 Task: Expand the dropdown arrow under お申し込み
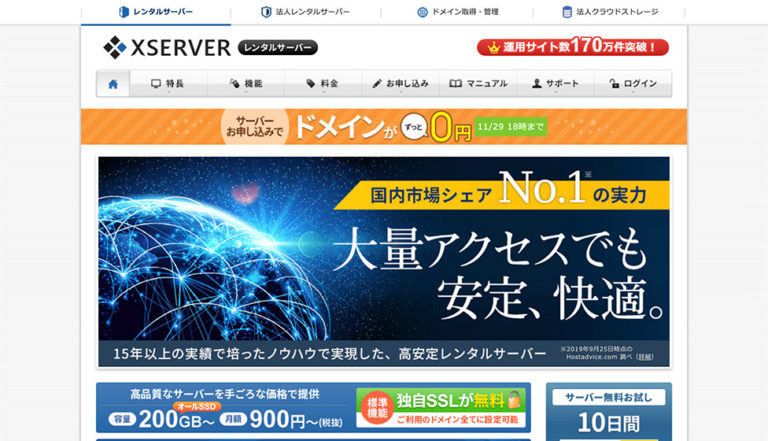click(401, 92)
